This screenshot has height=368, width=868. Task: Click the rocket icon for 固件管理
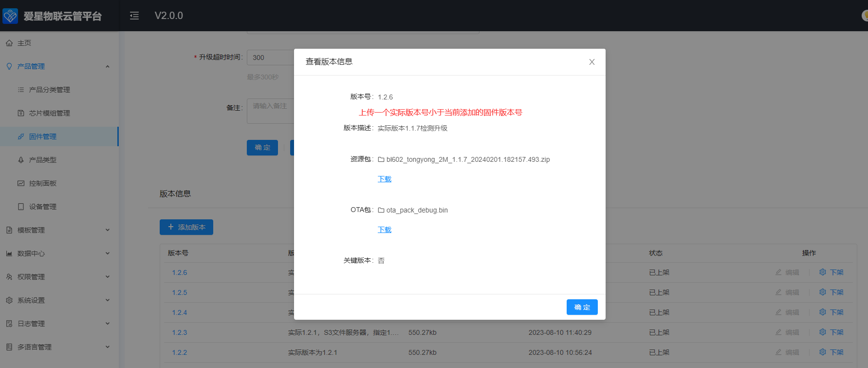coord(21,136)
